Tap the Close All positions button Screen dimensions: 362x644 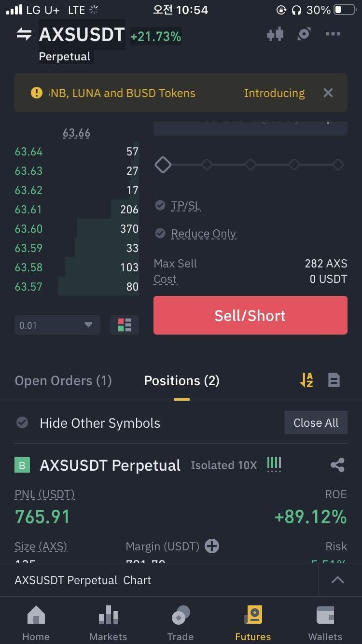point(316,423)
